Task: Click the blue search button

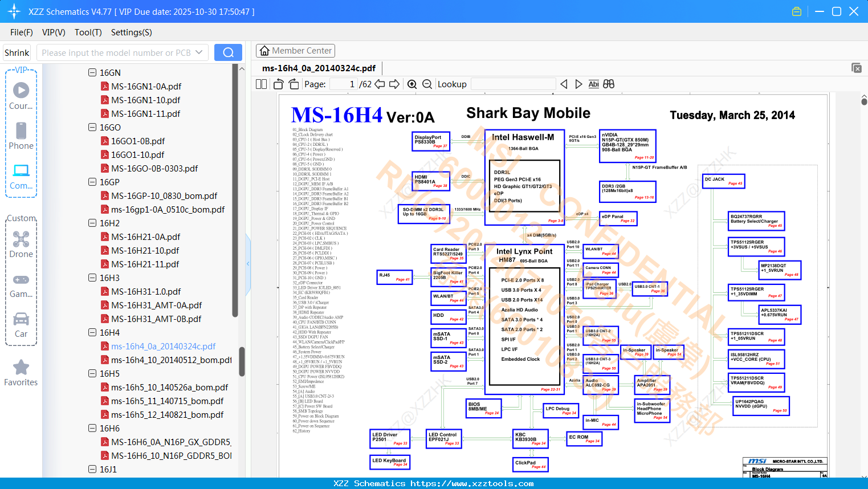Action: point(228,52)
